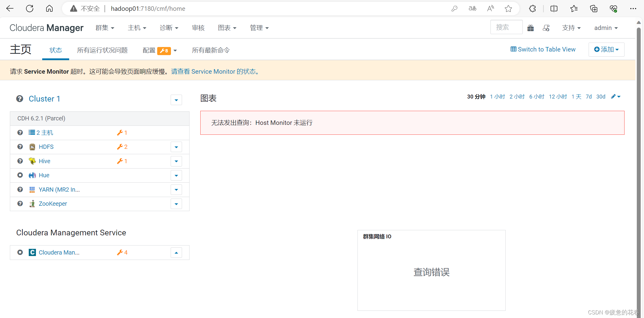
Task: Click the Hue stopped status icon
Action: pyautogui.click(x=20, y=175)
